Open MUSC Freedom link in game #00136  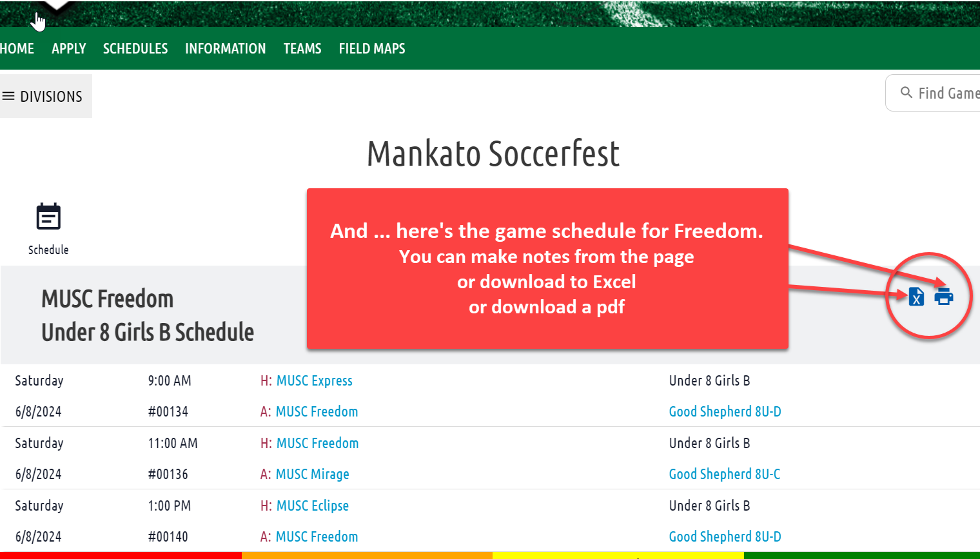318,443
